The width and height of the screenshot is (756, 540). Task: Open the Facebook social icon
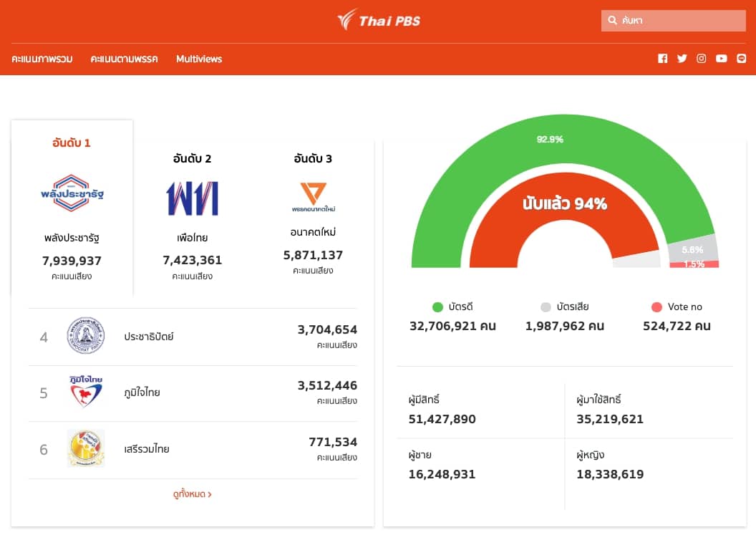pyautogui.click(x=662, y=59)
